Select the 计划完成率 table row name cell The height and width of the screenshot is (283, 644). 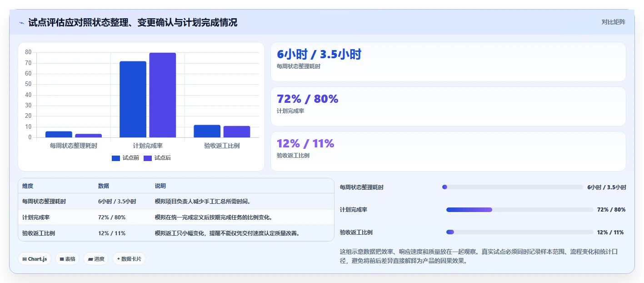(x=36, y=217)
